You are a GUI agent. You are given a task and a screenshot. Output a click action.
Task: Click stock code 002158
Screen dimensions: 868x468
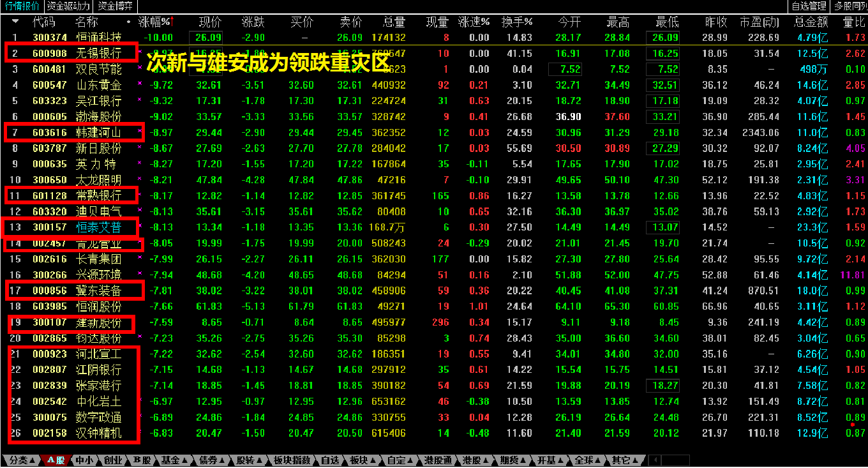[50, 434]
